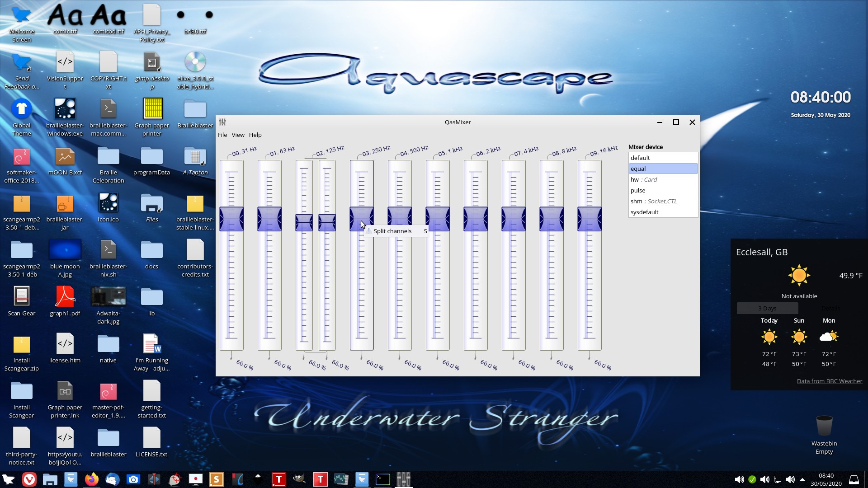Image resolution: width=868 pixels, height=488 pixels.
Task: Click the green checkmark tray icon
Action: click(752, 479)
